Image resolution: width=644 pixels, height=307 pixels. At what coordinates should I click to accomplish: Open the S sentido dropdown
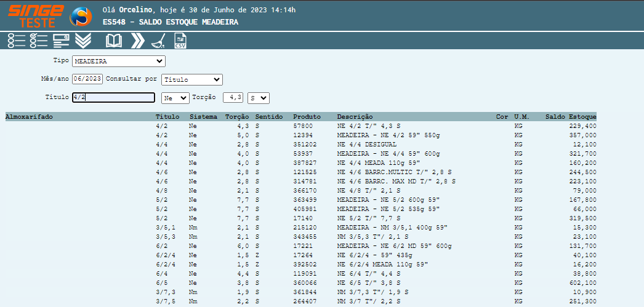[x=258, y=98]
